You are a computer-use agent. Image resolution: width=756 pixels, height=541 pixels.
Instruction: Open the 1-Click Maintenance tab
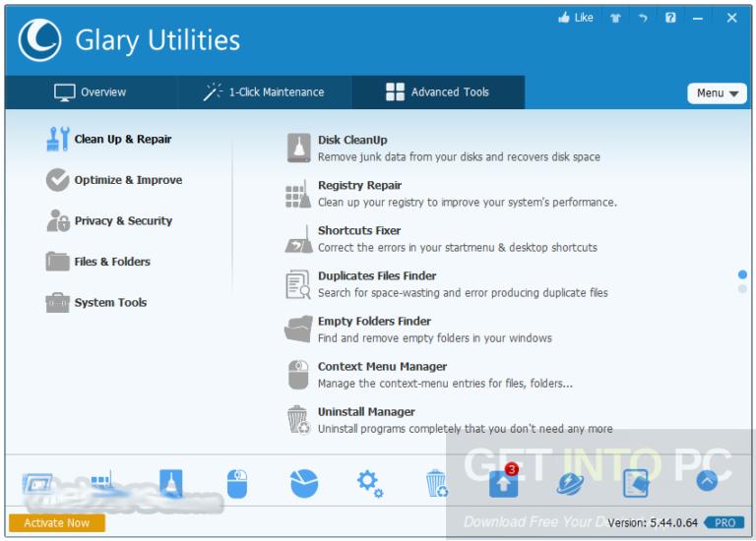click(x=264, y=92)
